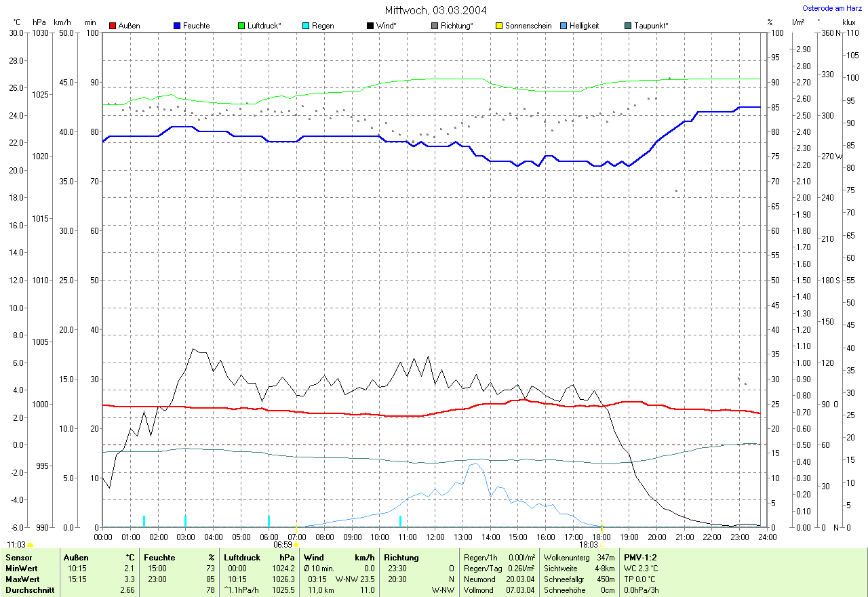Click the sunset sun icon beside 18:03
The height and width of the screenshot is (597, 868).
point(602,544)
